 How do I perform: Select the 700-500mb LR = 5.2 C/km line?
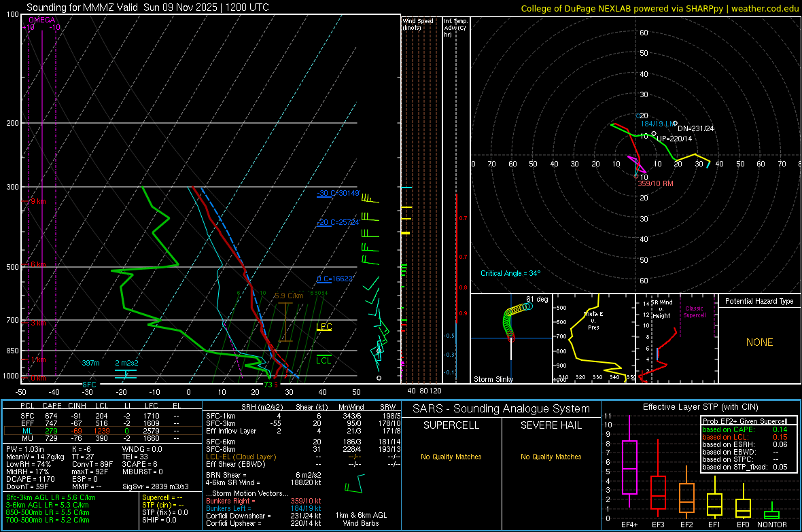click(x=48, y=520)
